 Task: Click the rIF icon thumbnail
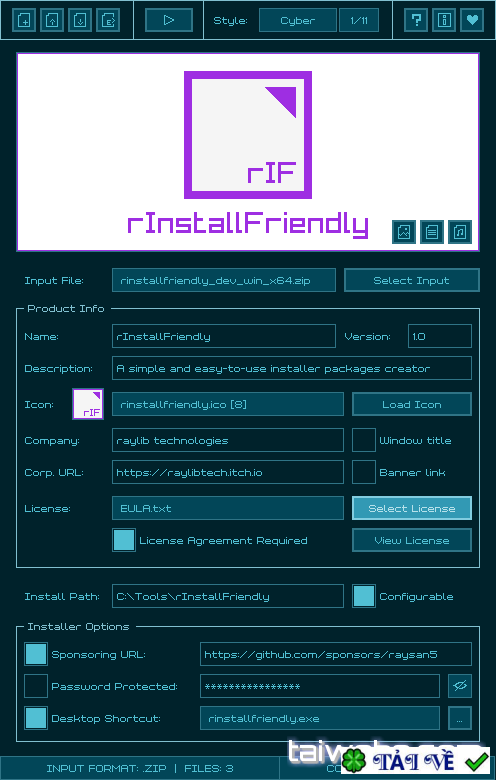tap(88, 404)
